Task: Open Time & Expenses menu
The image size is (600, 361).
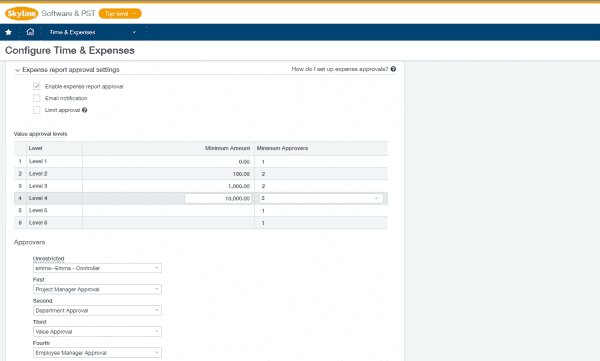Action: pyautogui.click(x=93, y=32)
